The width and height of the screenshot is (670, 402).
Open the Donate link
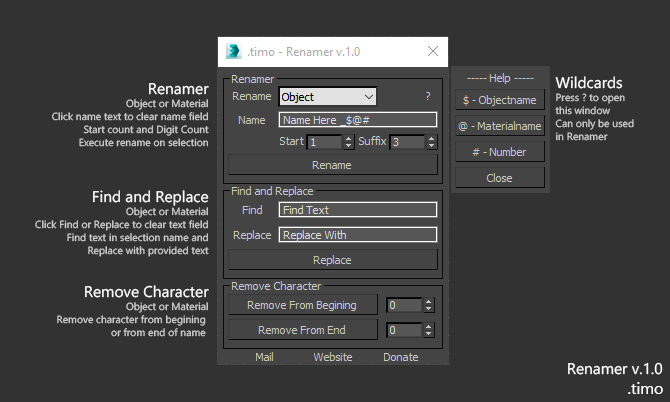pos(400,357)
